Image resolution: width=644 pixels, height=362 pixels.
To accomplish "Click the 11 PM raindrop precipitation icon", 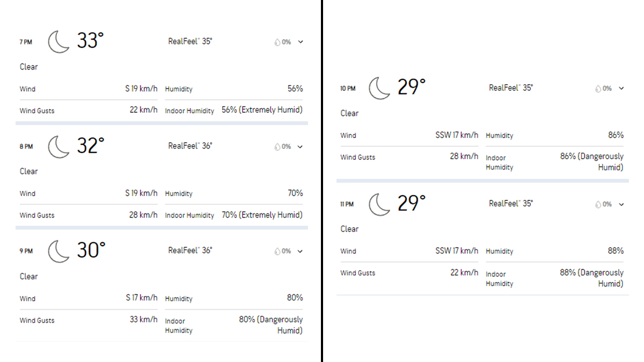I will (x=598, y=204).
